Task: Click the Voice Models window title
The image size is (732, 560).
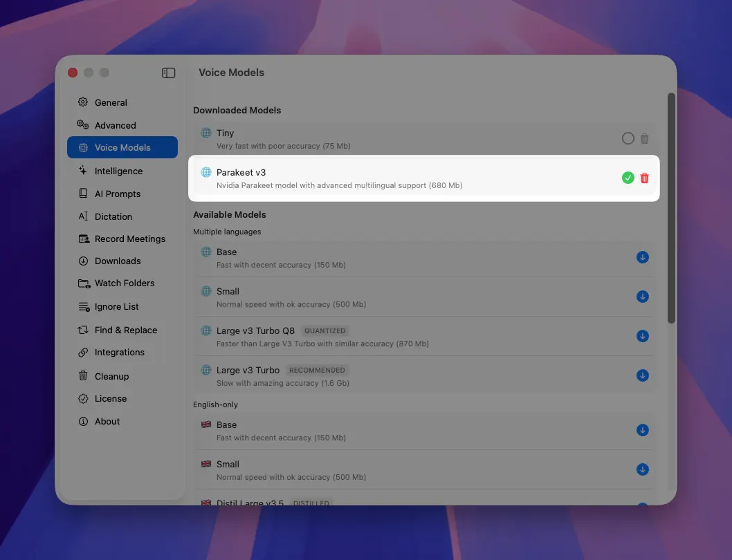Action: pos(232,73)
